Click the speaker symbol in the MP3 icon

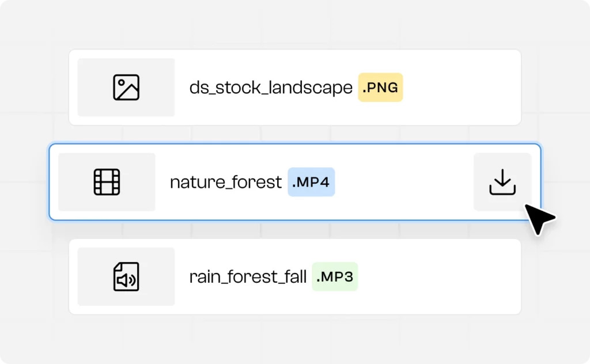pos(125,280)
